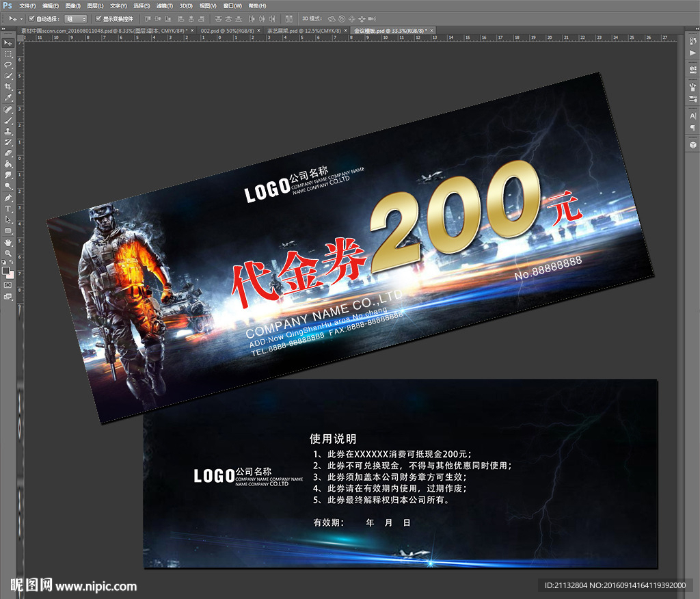This screenshot has height=599, width=700.
Task: Expand the toolbox with the double arrow
Action: 3,29
